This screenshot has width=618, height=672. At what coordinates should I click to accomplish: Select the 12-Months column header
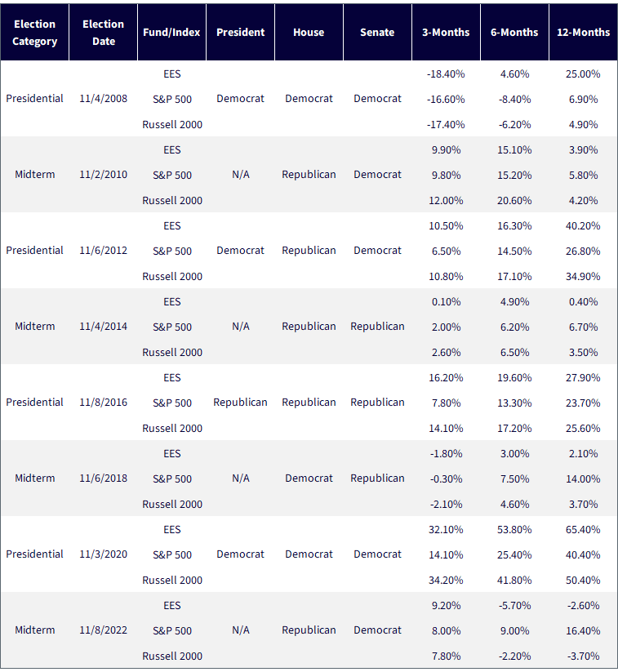[583, 33]
